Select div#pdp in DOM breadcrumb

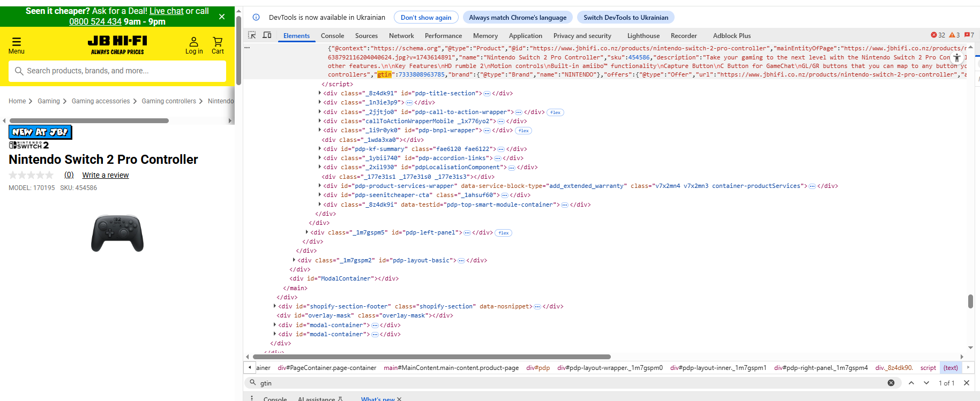[538, 368]
